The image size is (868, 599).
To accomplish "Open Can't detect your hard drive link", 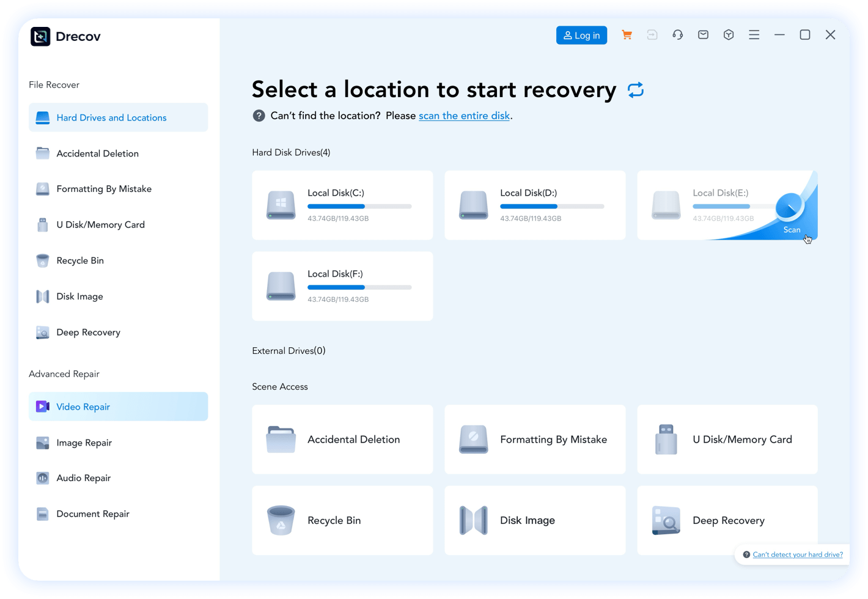I will 797,554.
